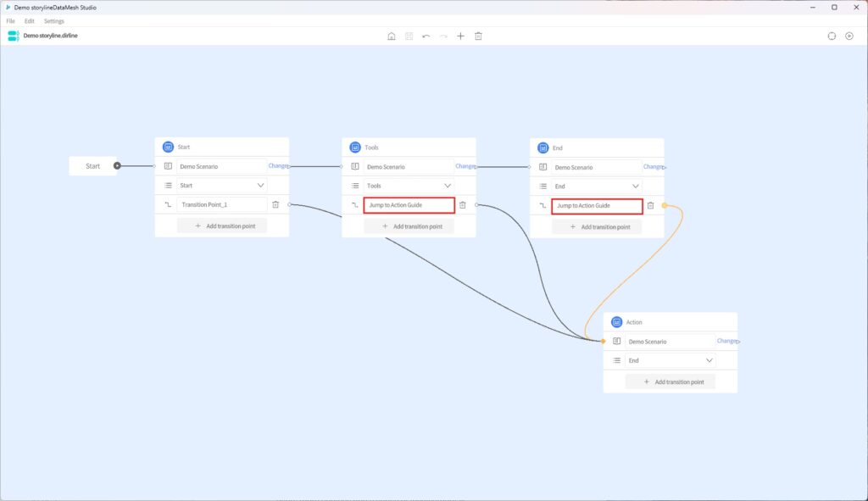Image resolution: width=868 pixels, height=501 pixels.
Task: Click the Undo icon
Action: click(x=425, y=36)
